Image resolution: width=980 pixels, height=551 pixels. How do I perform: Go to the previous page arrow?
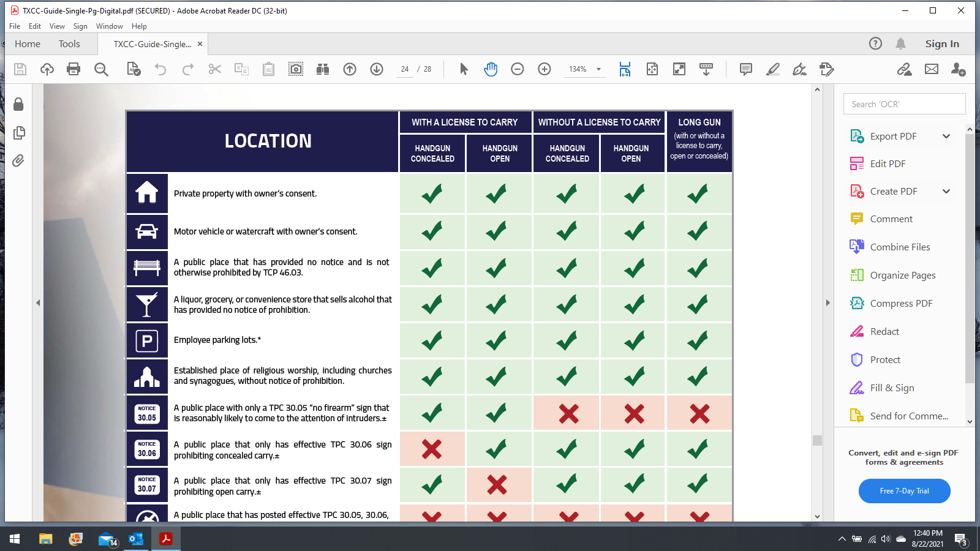pyautogui.click(x=350, y=69)
